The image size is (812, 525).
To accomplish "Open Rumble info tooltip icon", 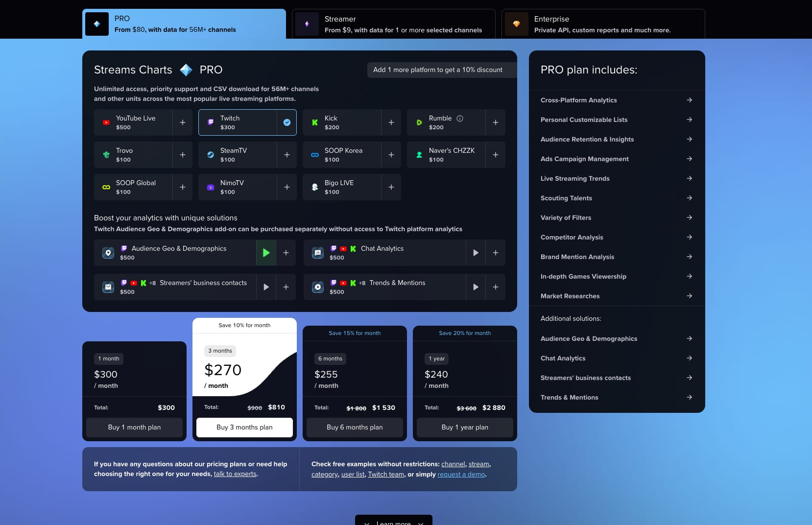I will pyautogui.click(x=460, y=119).
